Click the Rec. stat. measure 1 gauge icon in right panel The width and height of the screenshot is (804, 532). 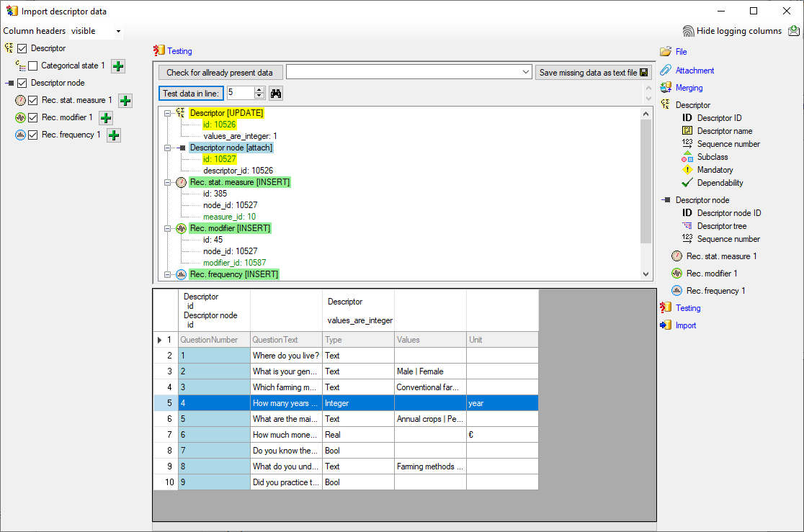tap(676, 256)
